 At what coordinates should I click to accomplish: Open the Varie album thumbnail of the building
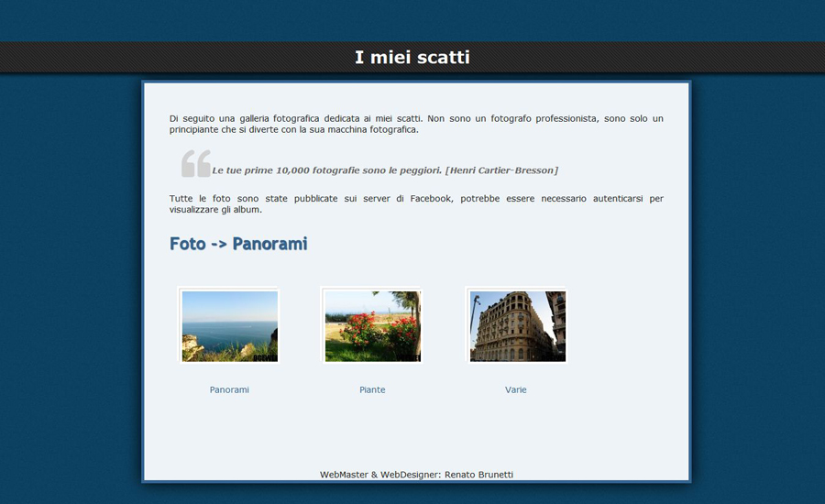click(517, 326)
